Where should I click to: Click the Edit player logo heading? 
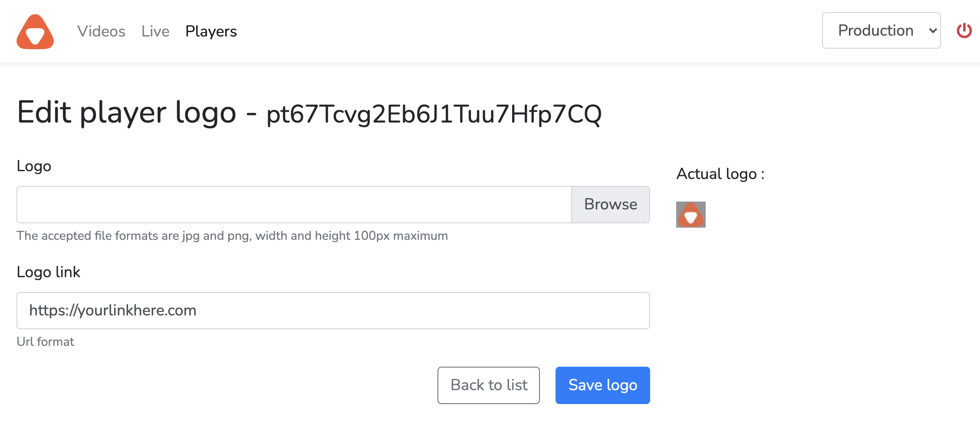click(126, 113)
